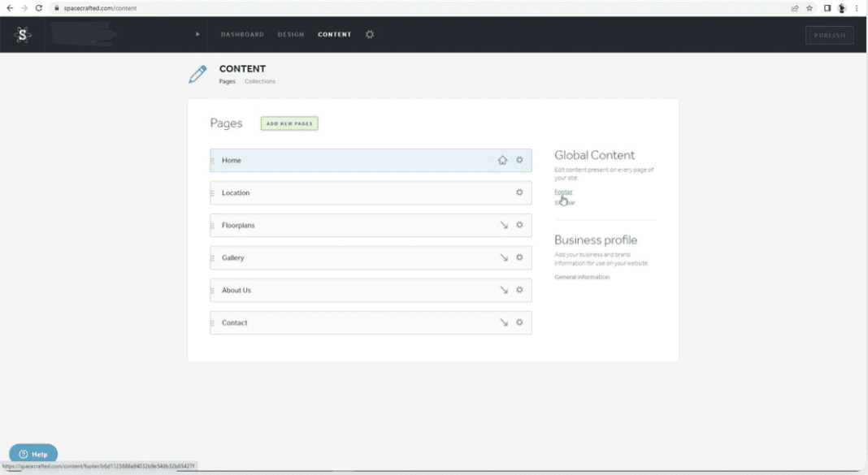This screenshot has height=475, width=868.
Task: Open Home page settings gear
Action: coord(519,160)
